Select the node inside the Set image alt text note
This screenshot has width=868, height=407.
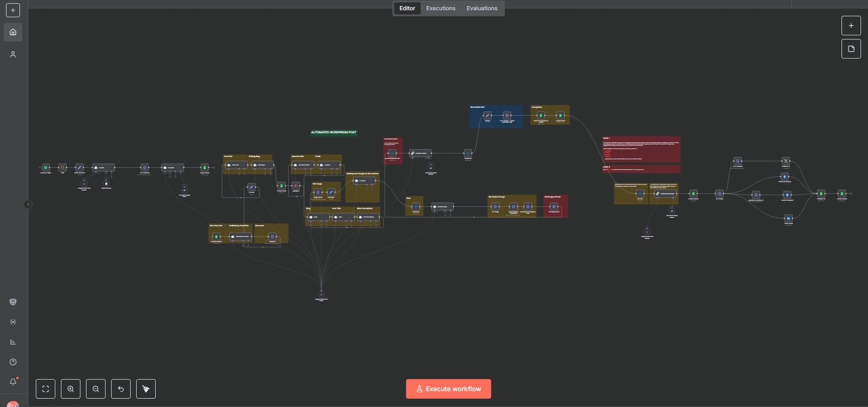(x=554, y=207)
